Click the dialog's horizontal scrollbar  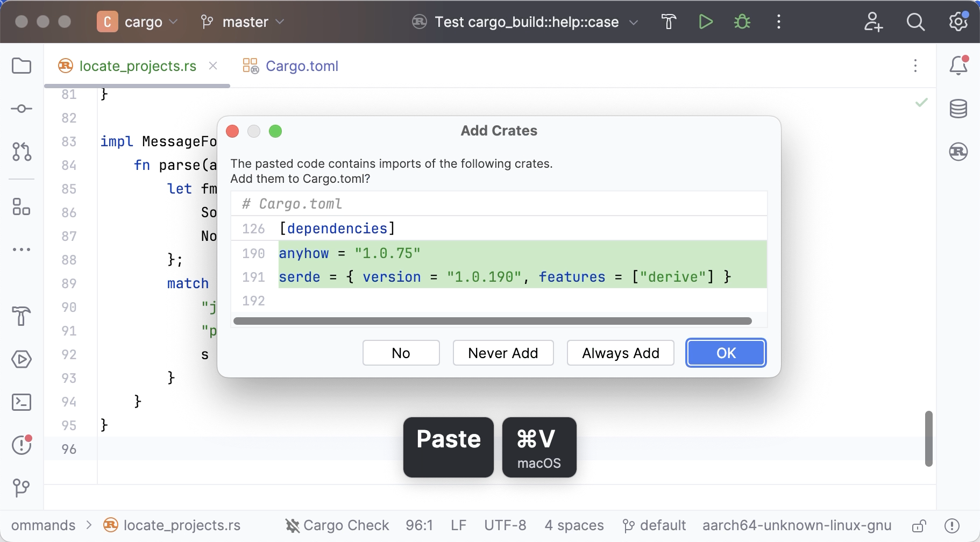click(492, 321)
